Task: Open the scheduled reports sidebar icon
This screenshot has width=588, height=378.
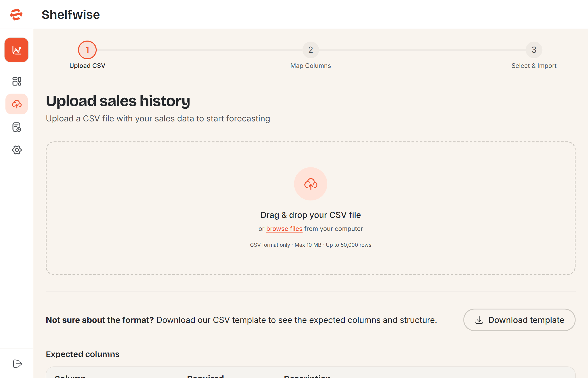Action: point(17,127)
